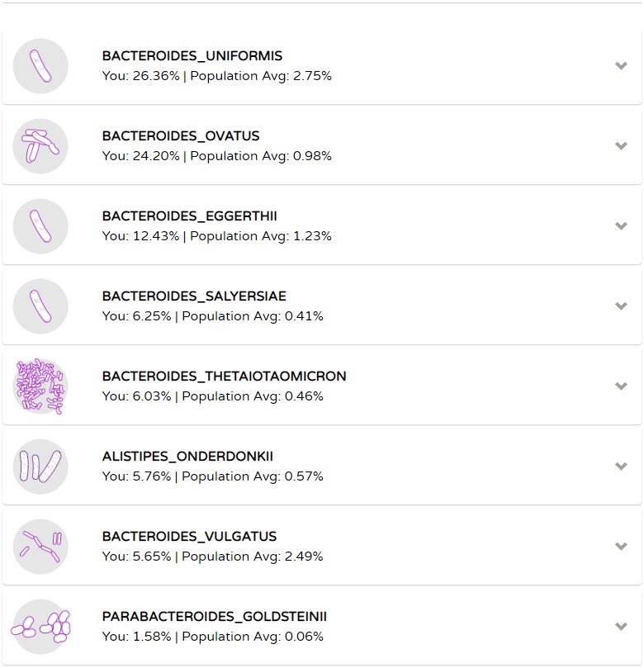Click the Bacteroides ovatus 24.20% stats line
Viewport: 644px width, 668px height.
pos(216,156)
